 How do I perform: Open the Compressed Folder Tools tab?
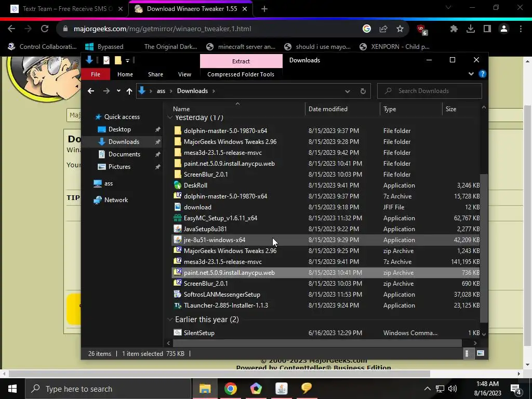point(241,74)
